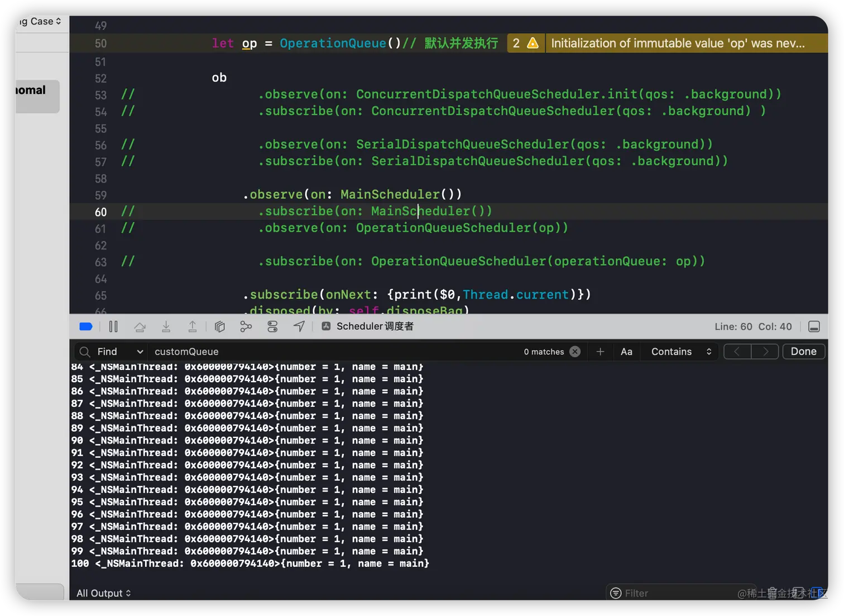Click the 'let' keyword on line 50
844x616 pixels.
click(x=223, y=43)
